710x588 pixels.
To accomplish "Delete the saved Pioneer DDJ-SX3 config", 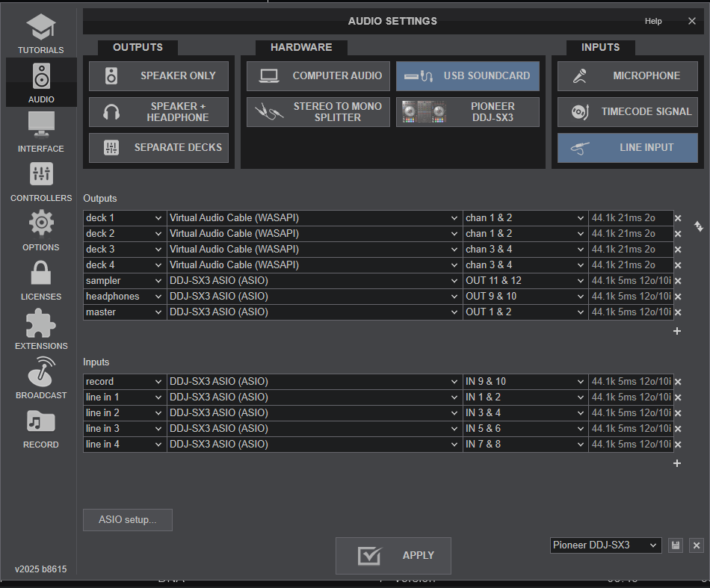I will pos(697,545).
